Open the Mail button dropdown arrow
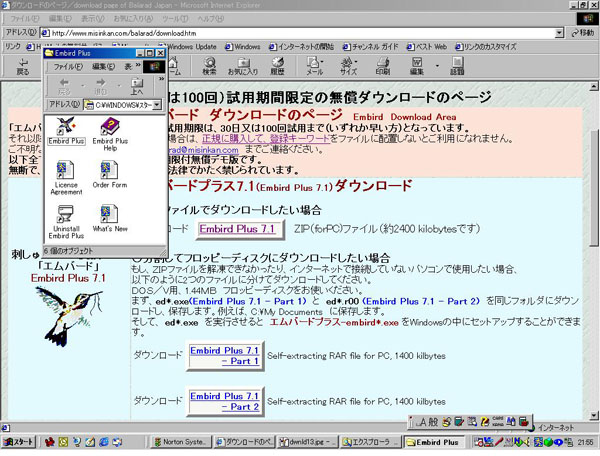600x456 pixels. click(x=322, y=61)
